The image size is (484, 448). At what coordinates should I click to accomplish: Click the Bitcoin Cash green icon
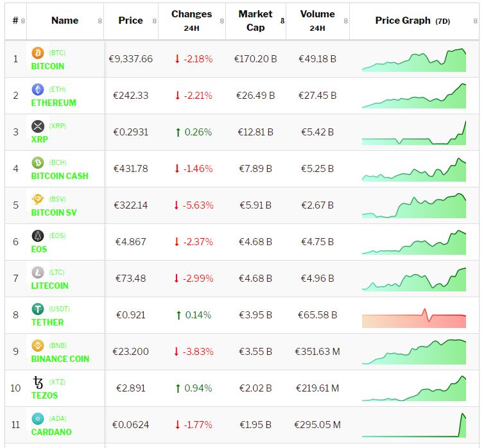38,162
